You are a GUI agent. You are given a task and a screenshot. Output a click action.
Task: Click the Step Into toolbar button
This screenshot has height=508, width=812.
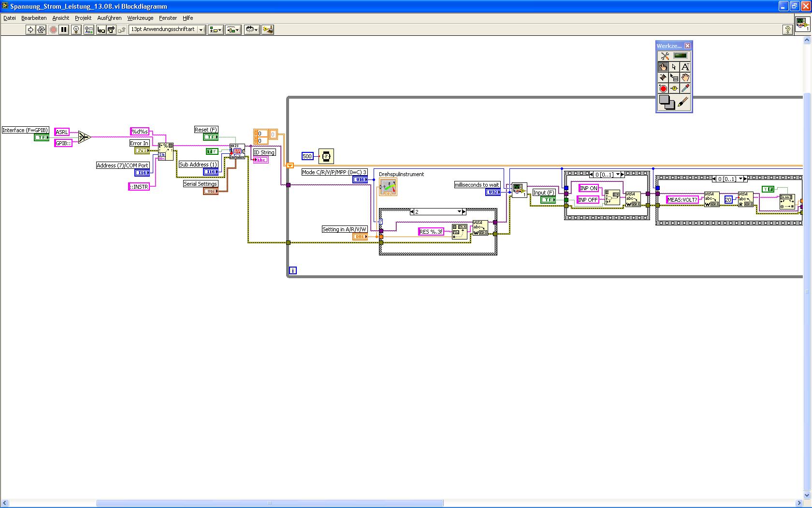pyautogui.click(x=101, y=30)
